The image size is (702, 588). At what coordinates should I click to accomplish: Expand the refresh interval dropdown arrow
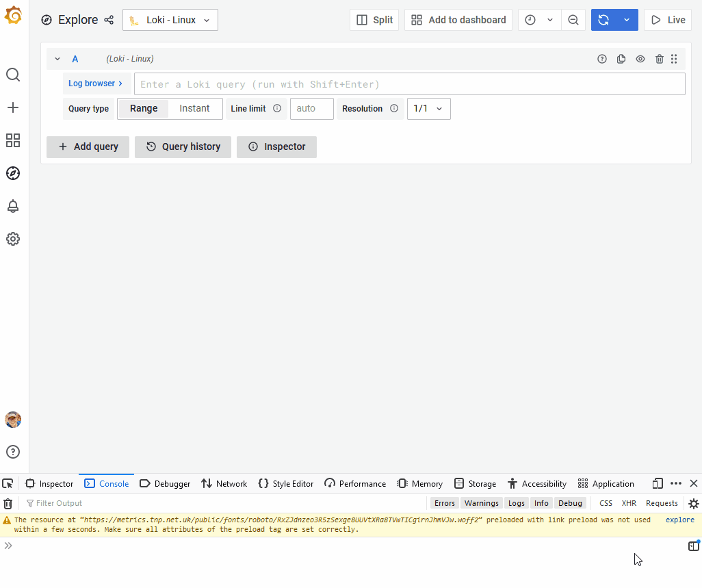(627, 20)
